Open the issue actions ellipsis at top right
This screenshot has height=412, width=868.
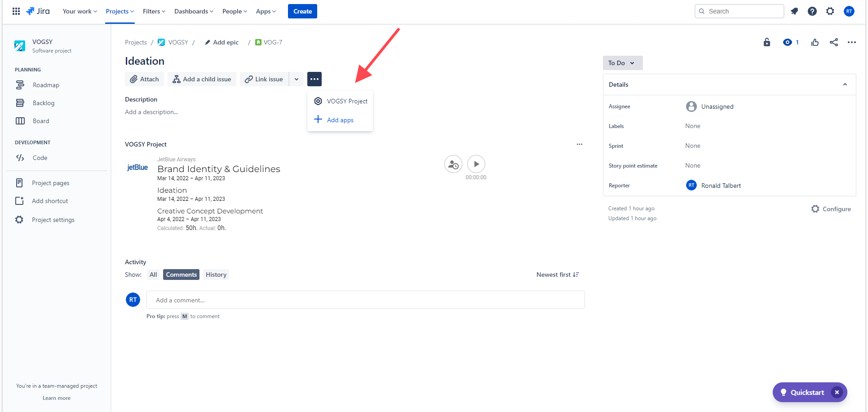pyautogui.click(x=852, y=42)
